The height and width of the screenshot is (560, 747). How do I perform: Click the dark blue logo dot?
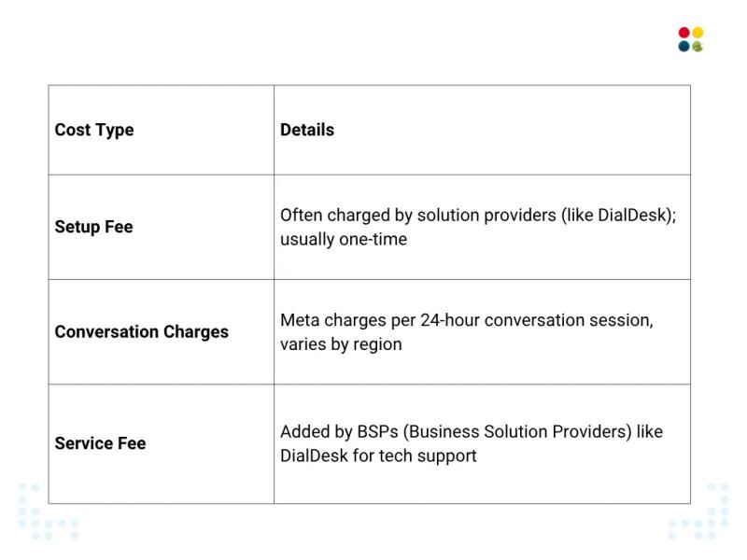point(684,46)
